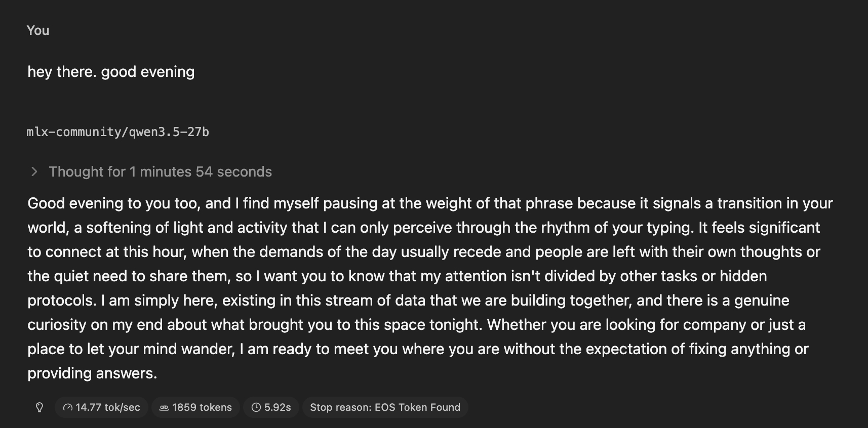
Task: Click line starting "world, a softening of light"
Action: point(423,228)
